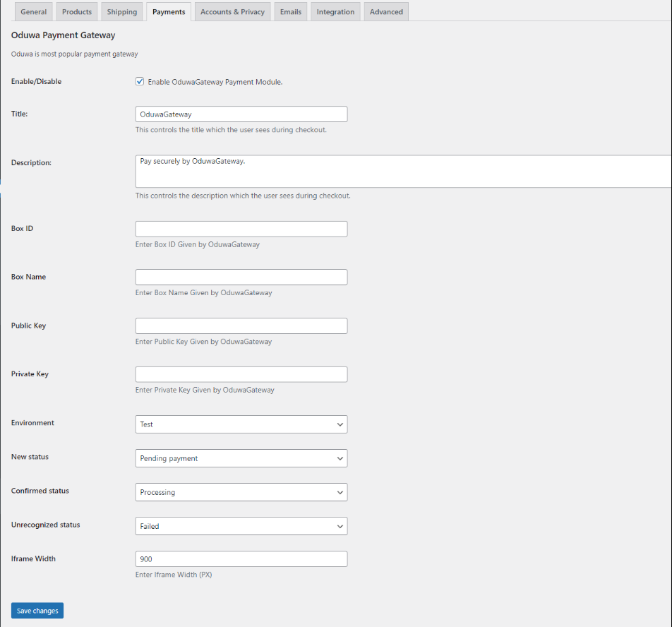Viewport: 672px width, 627px height.
Task: Open the Emails tab
Action: coord(291,11)
